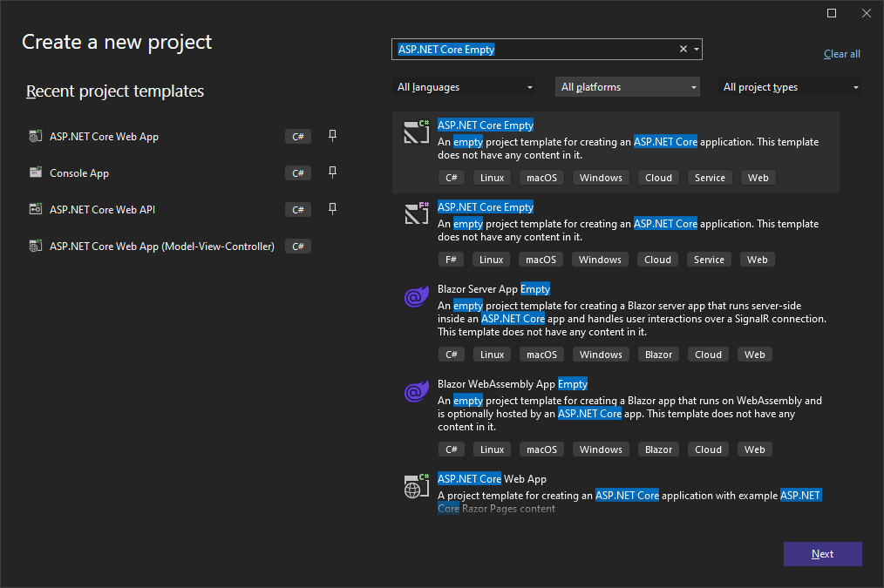884x588 pixels.
Task: Select the Blazor WebAssembly App Empty icon
Action: [417, 391]
